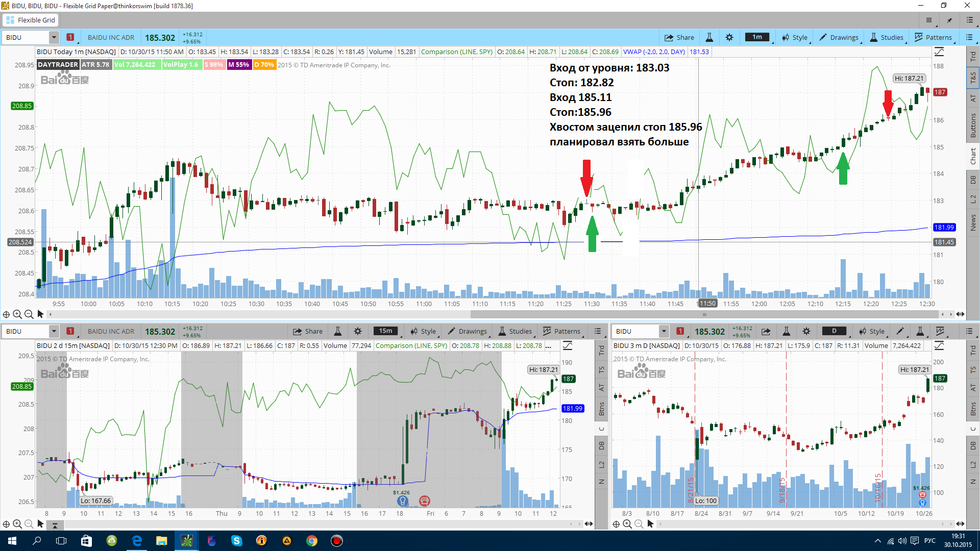Open Chrome from the taskbar
Image resolution: width=980 pixels, height=551 pixels.
coord(312,541)
